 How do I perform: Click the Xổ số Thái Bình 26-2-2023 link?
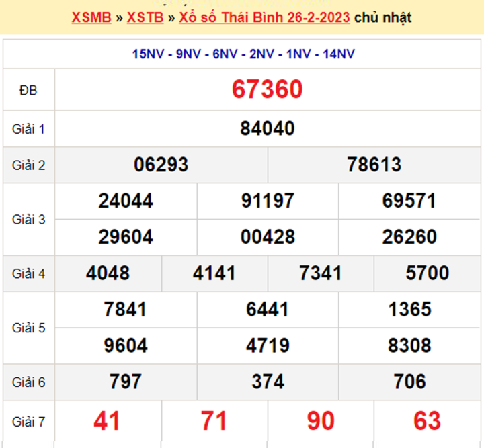pyautogui.click(x=264, y=17)
